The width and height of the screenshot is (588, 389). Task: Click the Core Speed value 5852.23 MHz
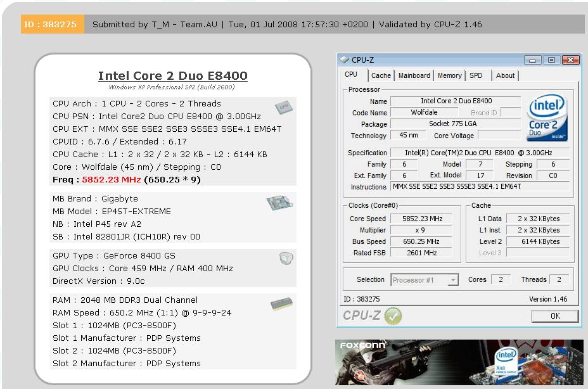pyautogui.click(x=421, y=219)
